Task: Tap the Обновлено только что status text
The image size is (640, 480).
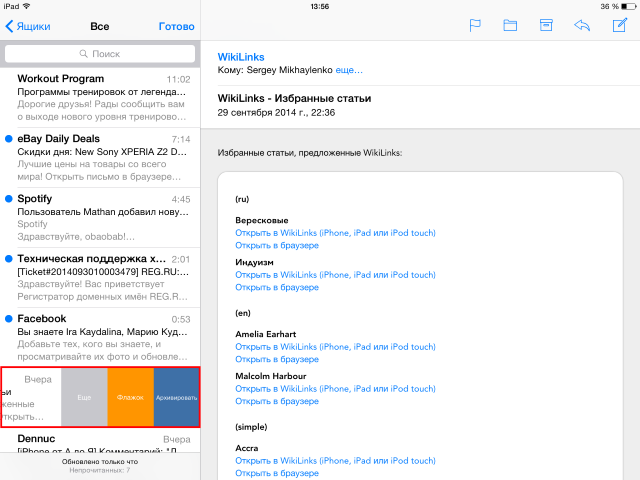Action: [100, 462]
